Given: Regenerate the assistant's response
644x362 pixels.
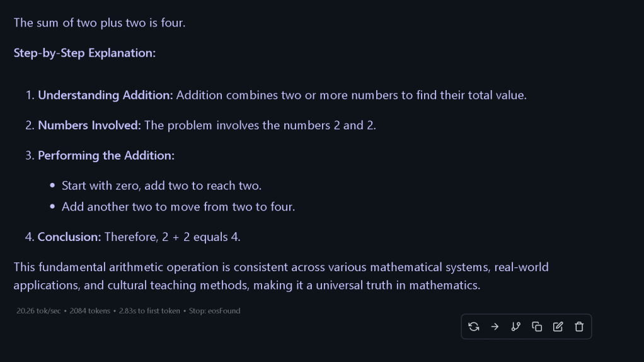Looking at the screenshot, I should [x=474, y=327].
